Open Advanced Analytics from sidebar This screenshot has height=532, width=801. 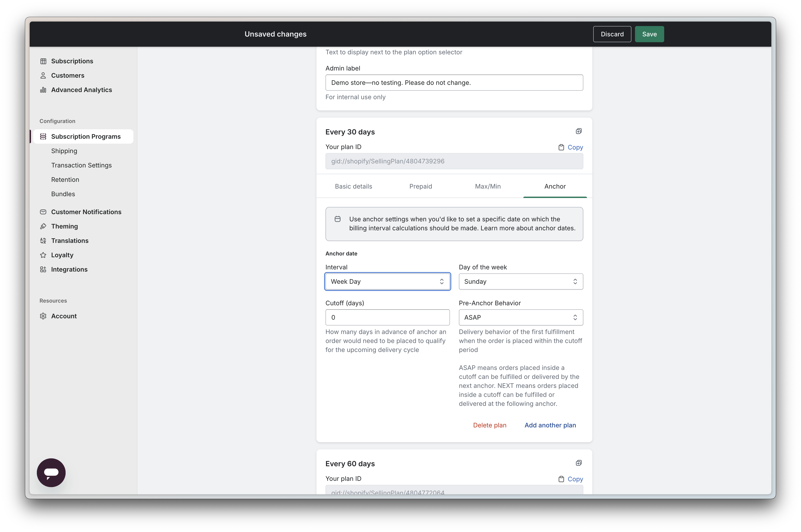tap(81, 90)
